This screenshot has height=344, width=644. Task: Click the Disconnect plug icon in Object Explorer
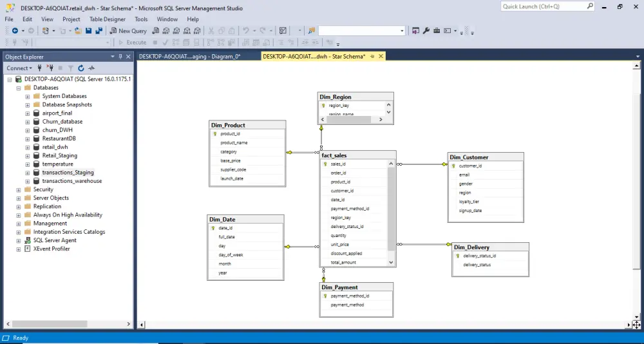coord(50,68)
